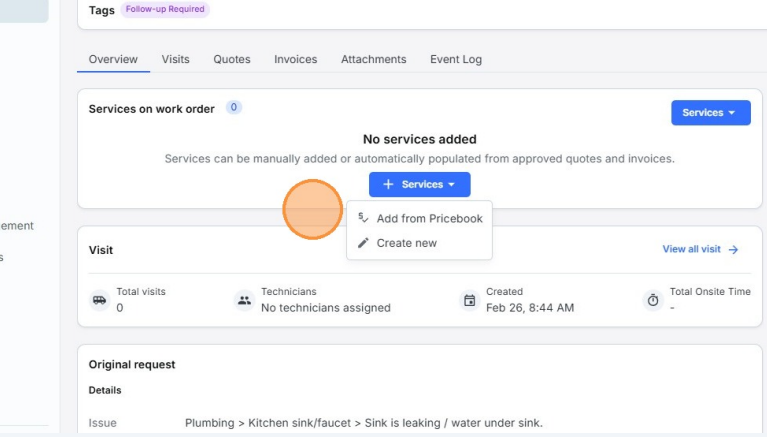Show the Event Log tab
767x437 pixels.
456,60
